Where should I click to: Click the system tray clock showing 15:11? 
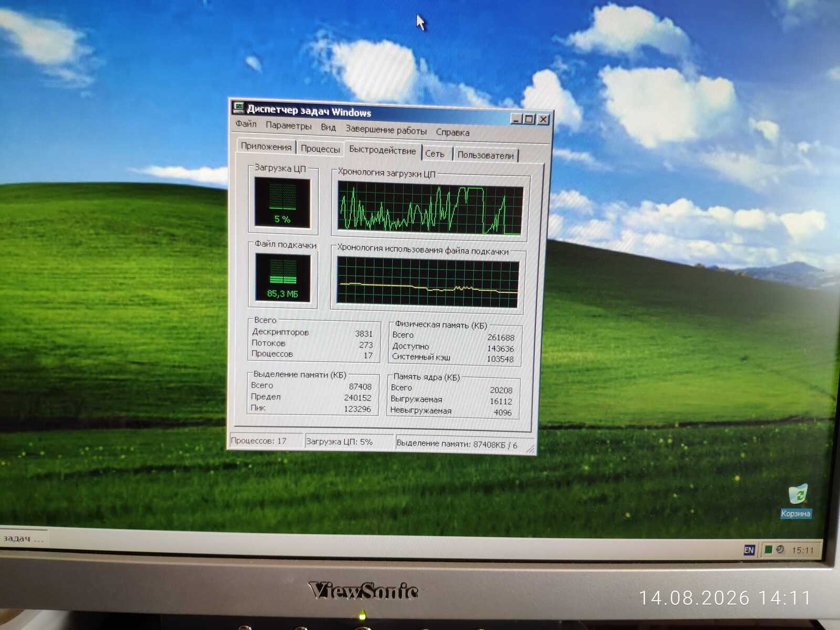click(x=802, y=550)
